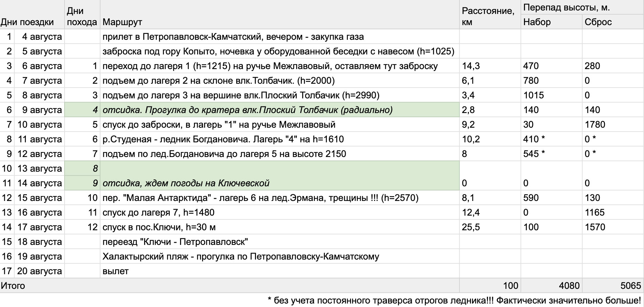The width and height of the screenshot is (644, 307).
Task: Select distance value 10,2
Action: 490,139
